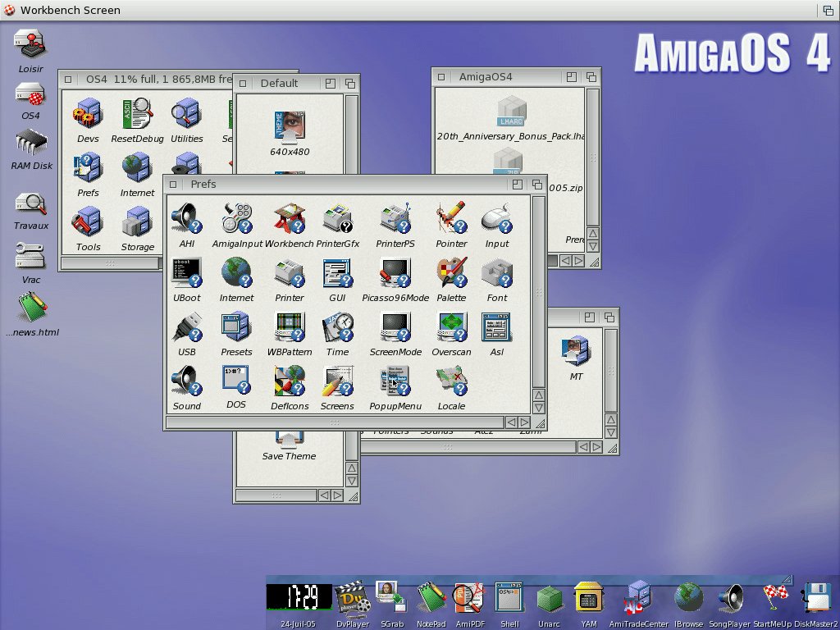Launch AmiPDF from the dock
Screen dimensions: 840x630
470,598
